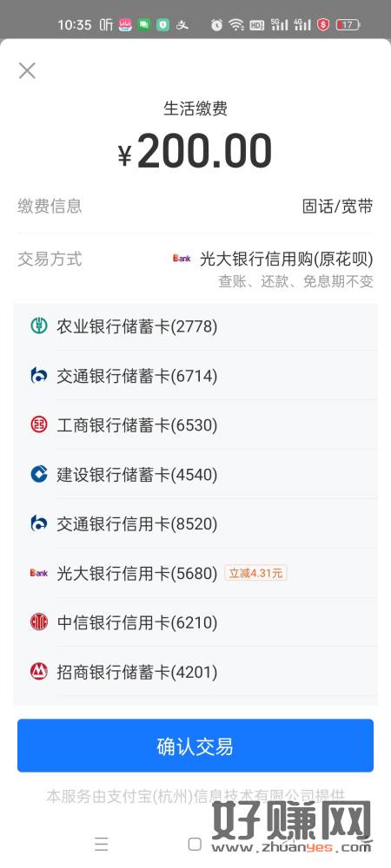This screenshot has height=868, width=391.
Task: Open the 缴费信息 固话/宽带 row
Action: [x=195, y=207]
